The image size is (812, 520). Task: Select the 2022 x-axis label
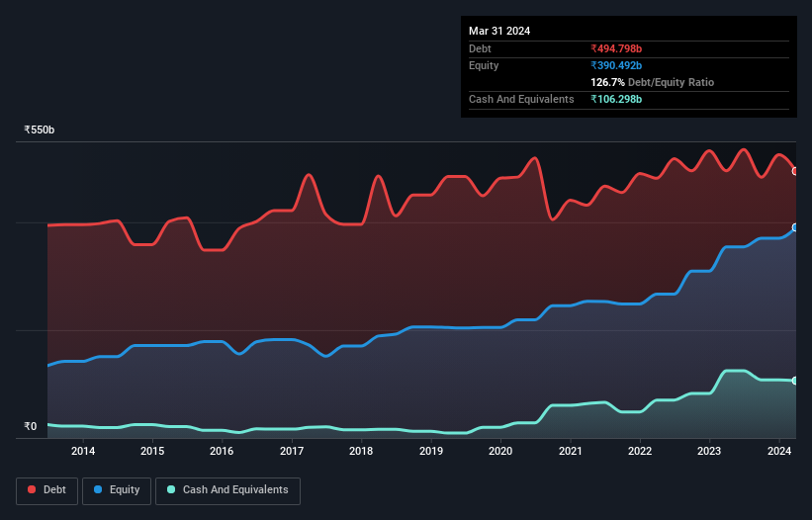(640, 451)
